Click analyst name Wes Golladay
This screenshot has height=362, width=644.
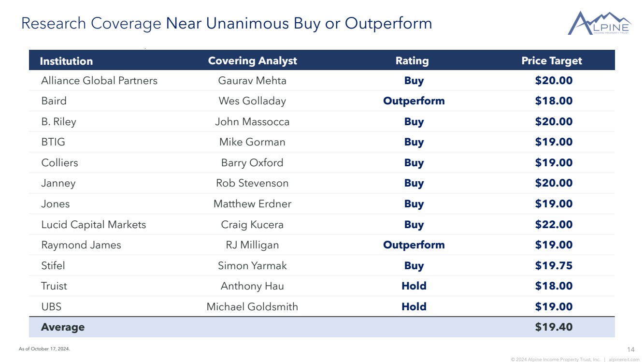point(252,101)
